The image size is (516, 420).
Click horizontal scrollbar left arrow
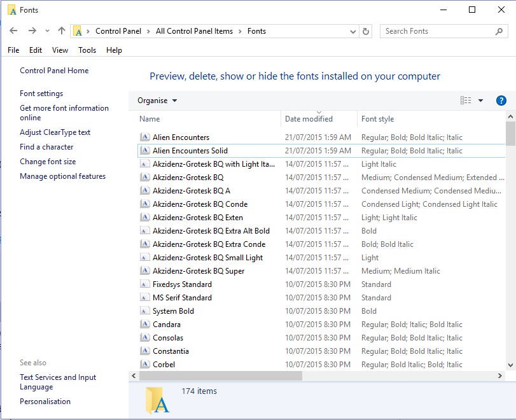point(134,375)
